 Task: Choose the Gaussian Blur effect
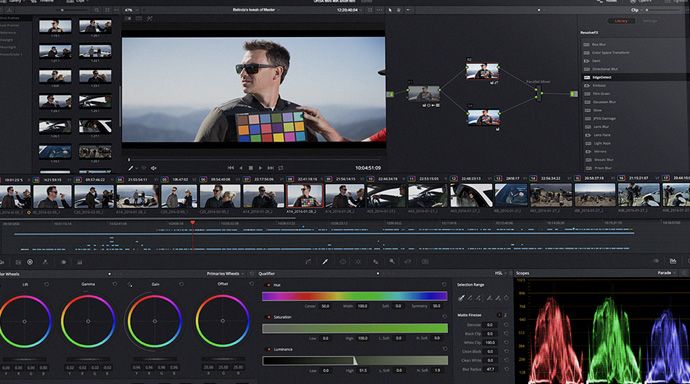pos(604,102)
